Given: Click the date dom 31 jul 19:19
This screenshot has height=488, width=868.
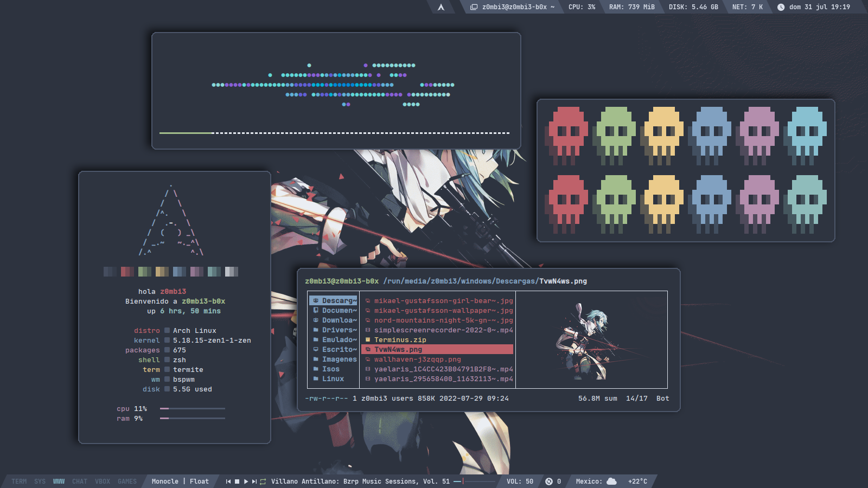Looking at the screenshot, I should click(820, 7).
